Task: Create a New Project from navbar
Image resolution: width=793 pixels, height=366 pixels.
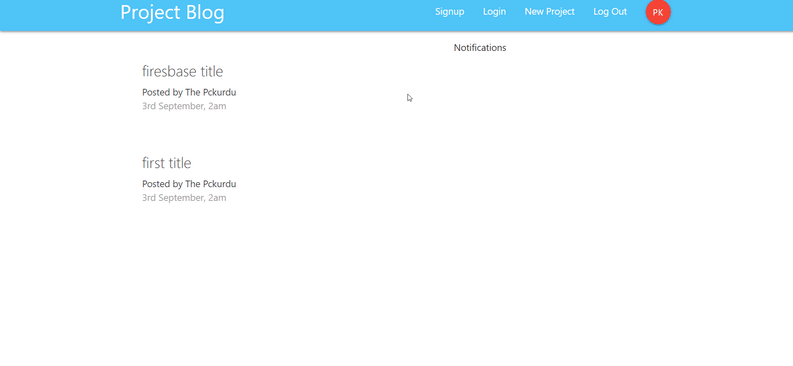Action: [549, 12]
